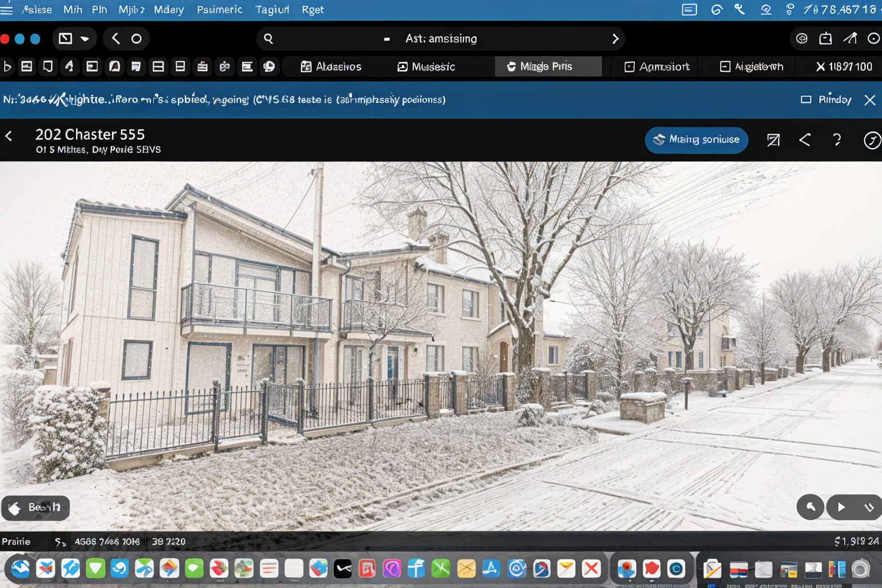Click the chat bubble icon in the bookmarks toolbar
Viewport: 882px width, 588px height.
click(269, 67)
